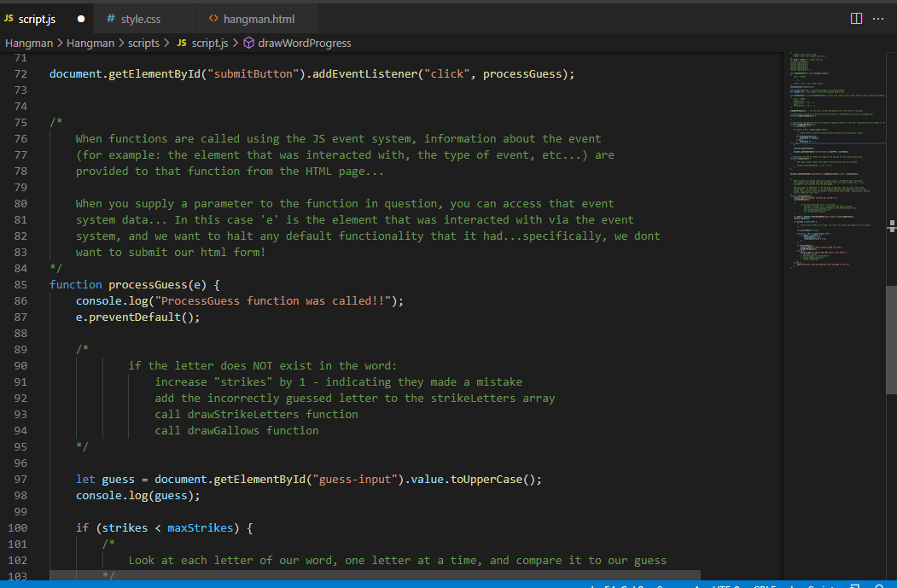
Task: Click console.log(guess) on line 98
Action: tap(138, 495)
